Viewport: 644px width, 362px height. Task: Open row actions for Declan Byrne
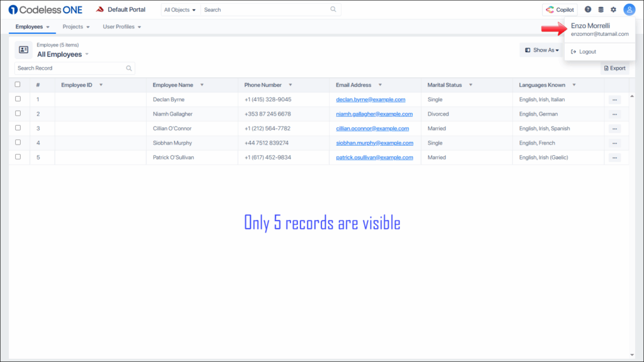click(x=614, y=100)
